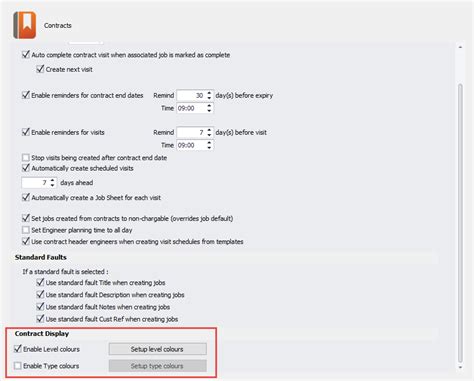This screenshot has width=474, height=381.
Task: Increase the days ahead stepper value
Action: tap(52, 180)
